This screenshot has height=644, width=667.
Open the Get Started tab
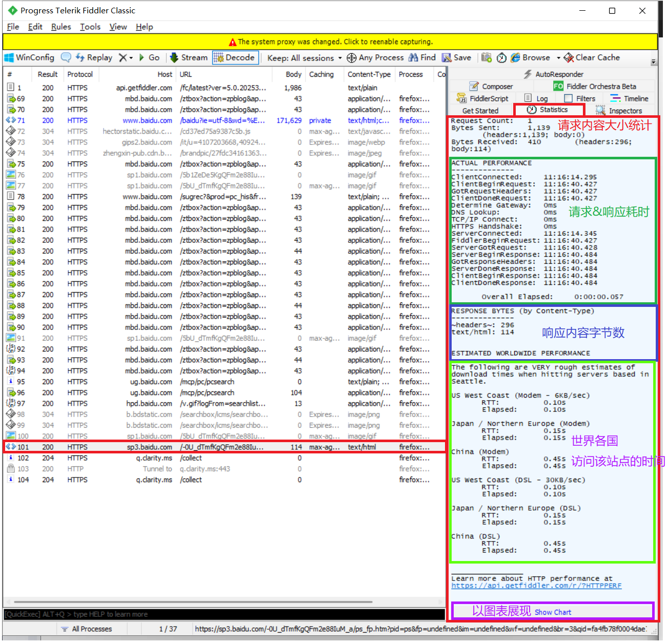(480, 111)
